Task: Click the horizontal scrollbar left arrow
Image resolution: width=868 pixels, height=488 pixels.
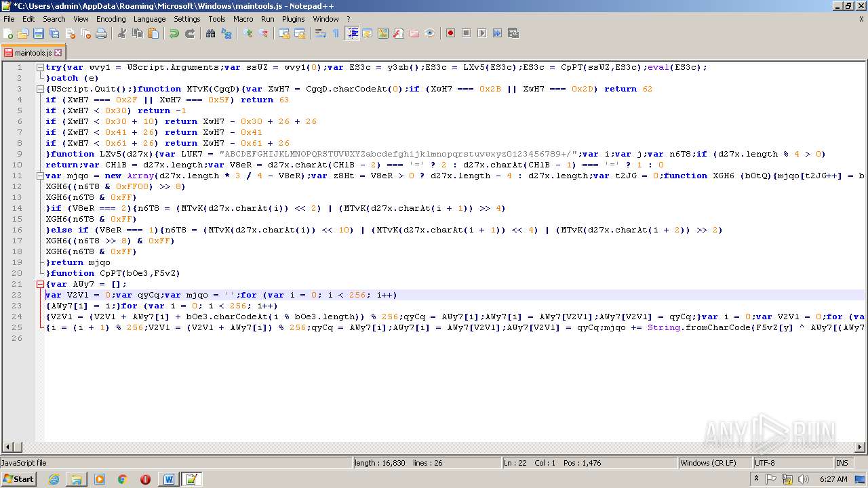Action: pos(8,447)
